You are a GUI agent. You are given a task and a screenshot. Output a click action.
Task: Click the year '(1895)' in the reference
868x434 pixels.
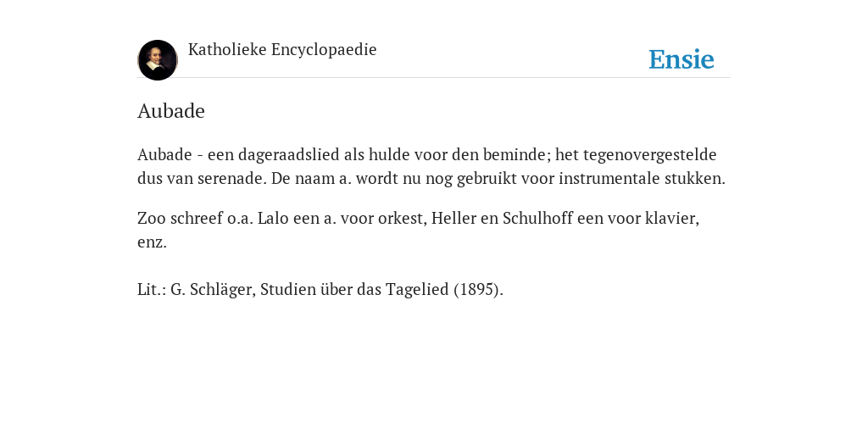[x=478, y=290]
